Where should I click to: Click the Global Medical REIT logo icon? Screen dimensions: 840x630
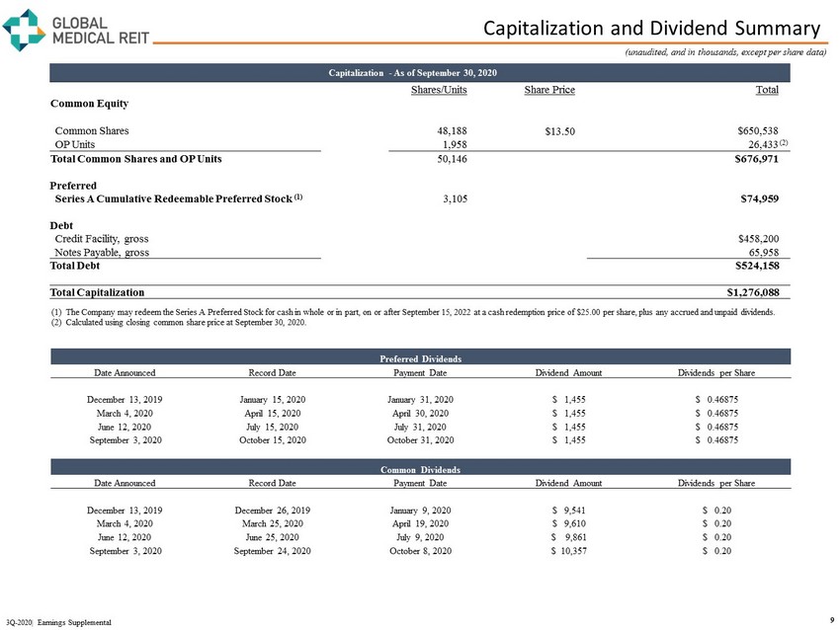click(x=23, y=30)
